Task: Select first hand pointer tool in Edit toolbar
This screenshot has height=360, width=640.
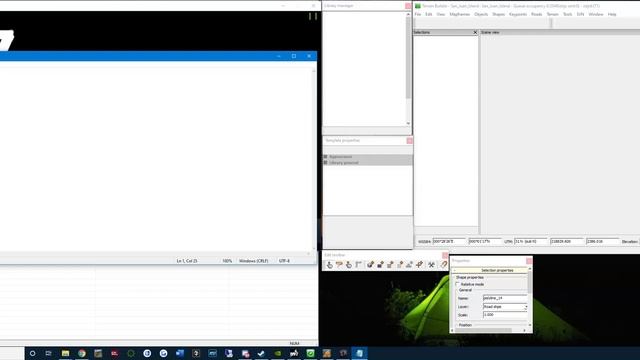Action: tap(329, 265)
